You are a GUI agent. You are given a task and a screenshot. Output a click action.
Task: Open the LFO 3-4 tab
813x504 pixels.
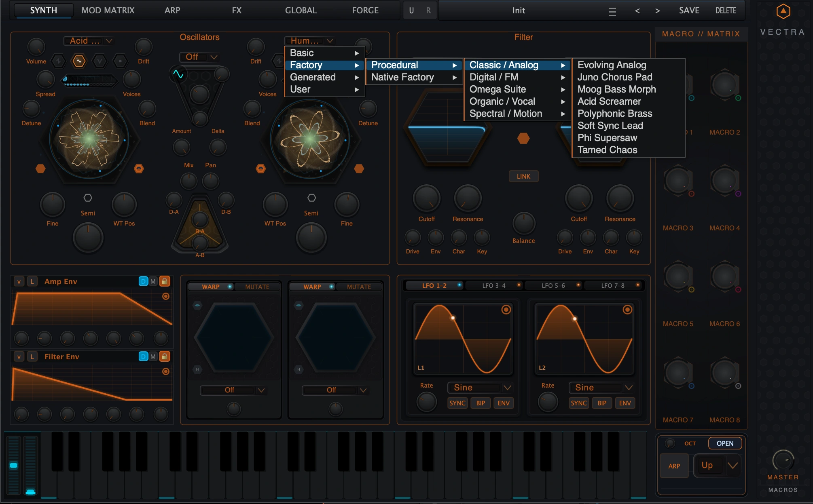(494, 285)
